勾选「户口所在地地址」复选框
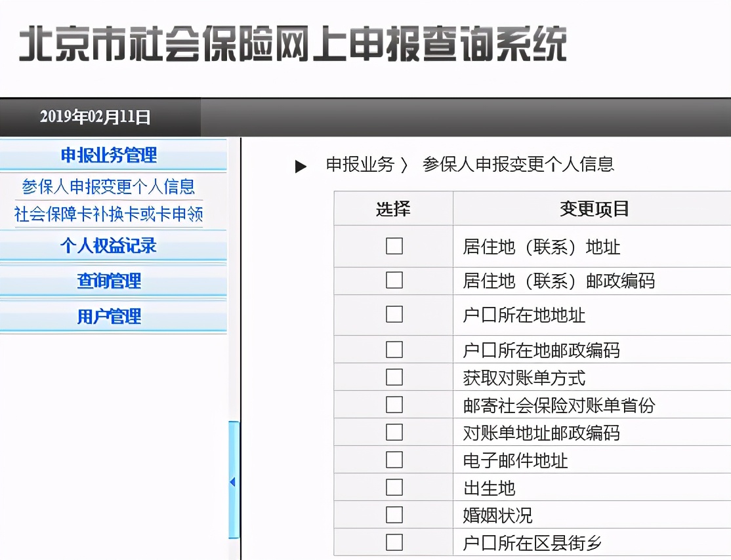Viewport: 731px width, 560px height. (393, 315)
